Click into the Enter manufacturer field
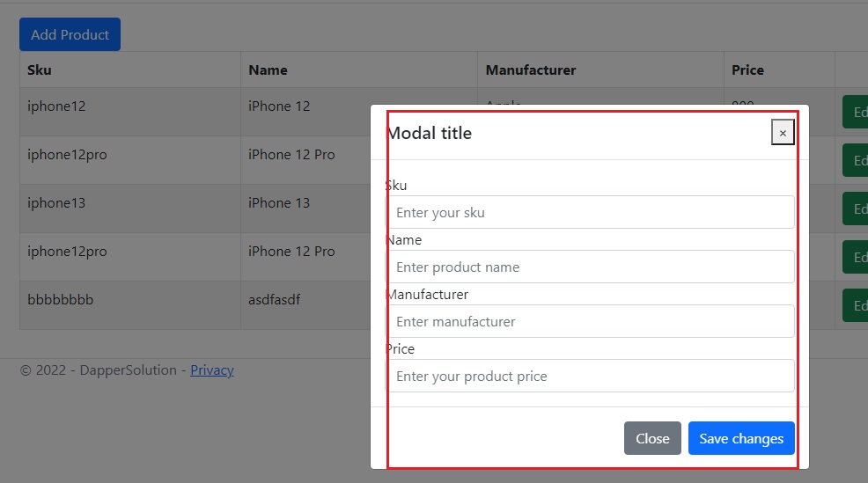 click(x=590, y=321)
